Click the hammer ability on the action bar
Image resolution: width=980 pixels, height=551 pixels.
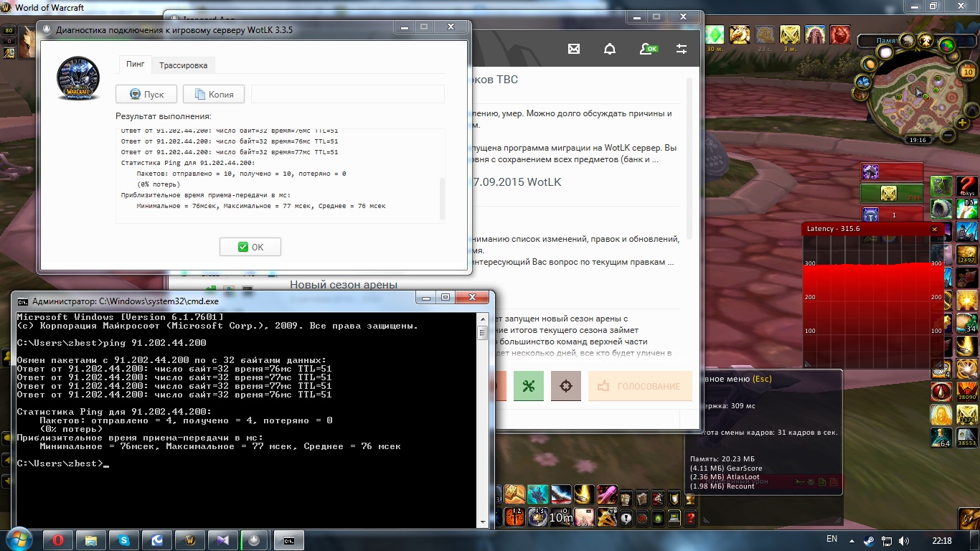(515, 494)
